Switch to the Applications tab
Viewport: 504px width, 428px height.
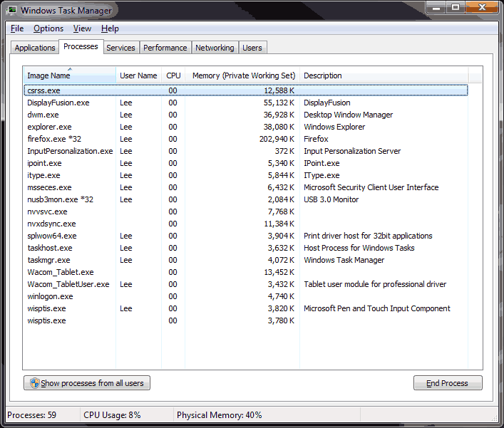click(35, 48)
